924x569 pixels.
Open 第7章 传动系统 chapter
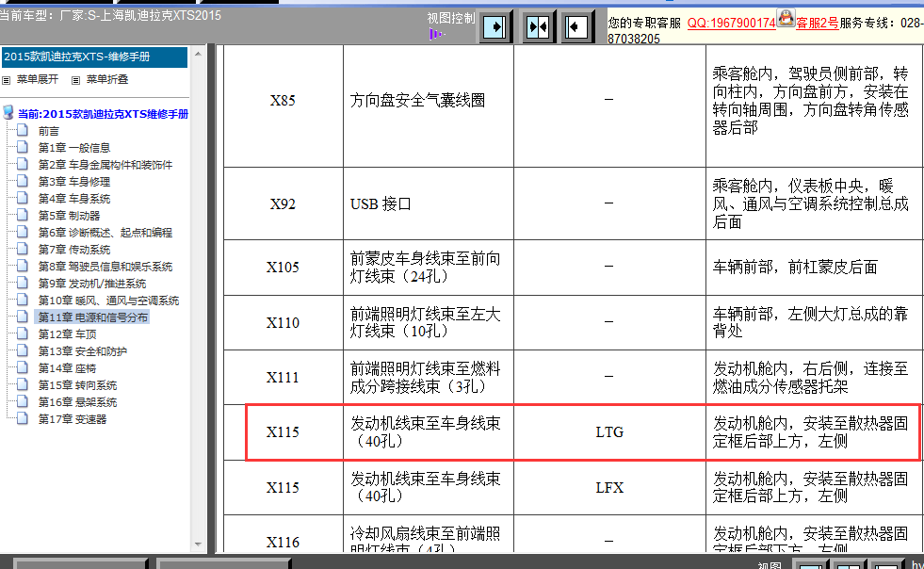tap(74, 250)
